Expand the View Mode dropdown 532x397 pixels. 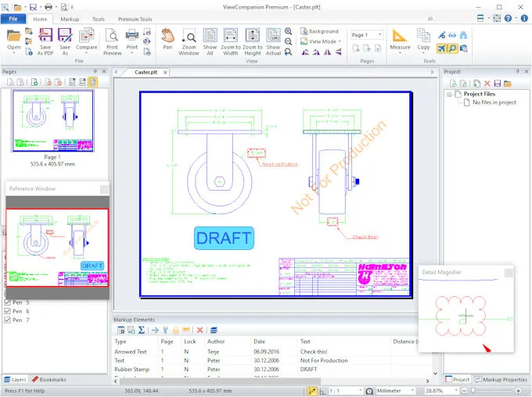pyautogui.click(x=324, y=41)
